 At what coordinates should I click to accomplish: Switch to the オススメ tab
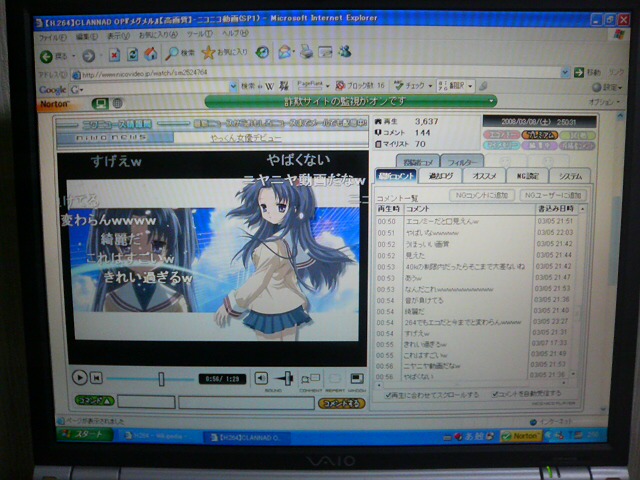[484, 176]
